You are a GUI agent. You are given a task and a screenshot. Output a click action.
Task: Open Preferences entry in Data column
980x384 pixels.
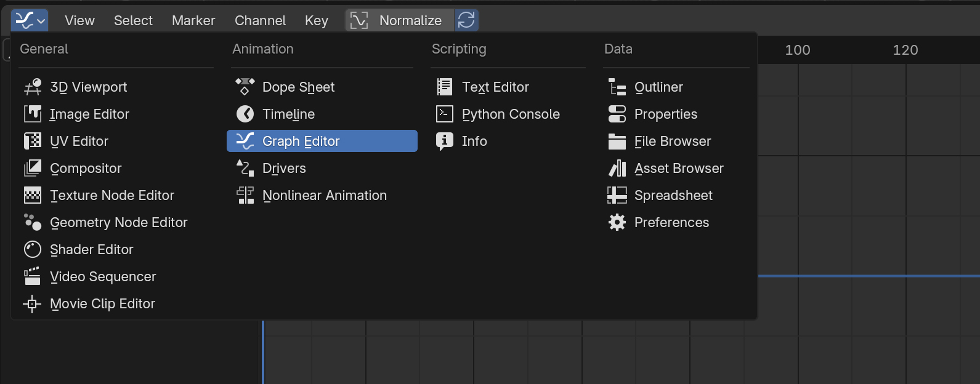[676, 222]
